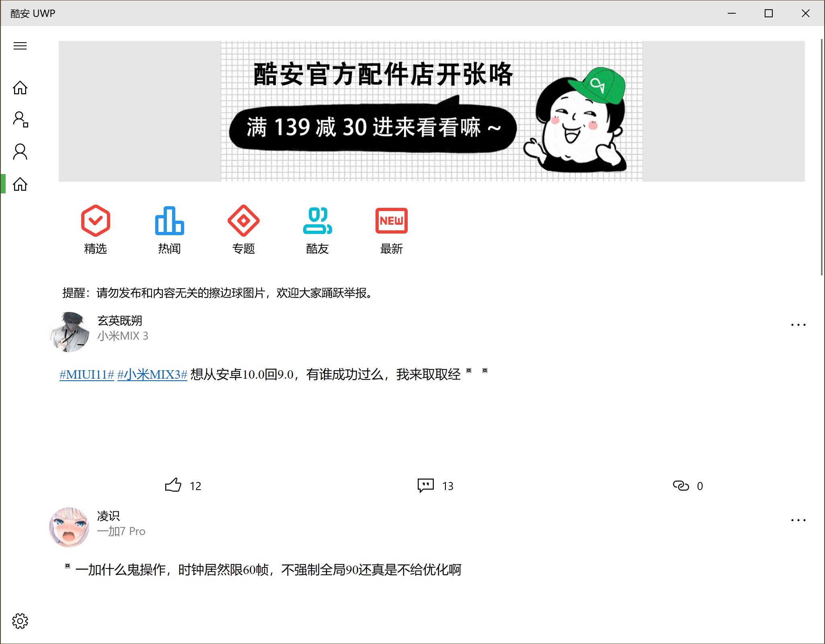The width and height of the screenshot is (825, 644).
Task: Open comments on 玄英既朔's post
Action: [426, 485]
